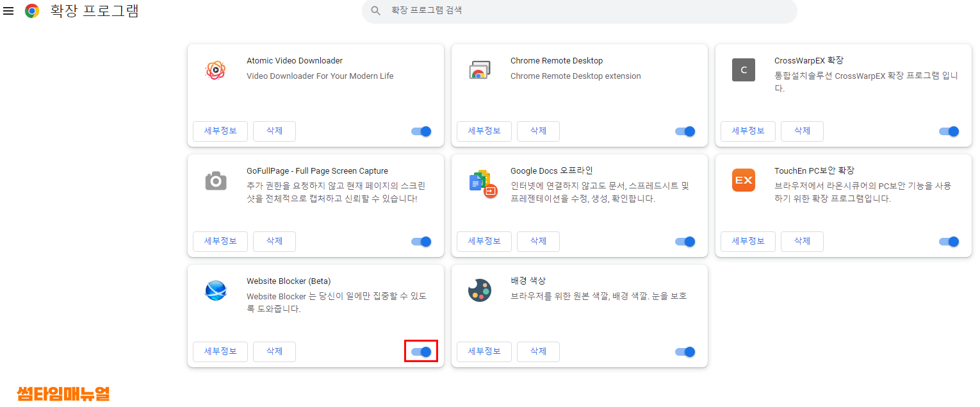The image size is (980, 407).
Task: Click the 배경 색상 palette icon
Action: click(x=480, y=290)
